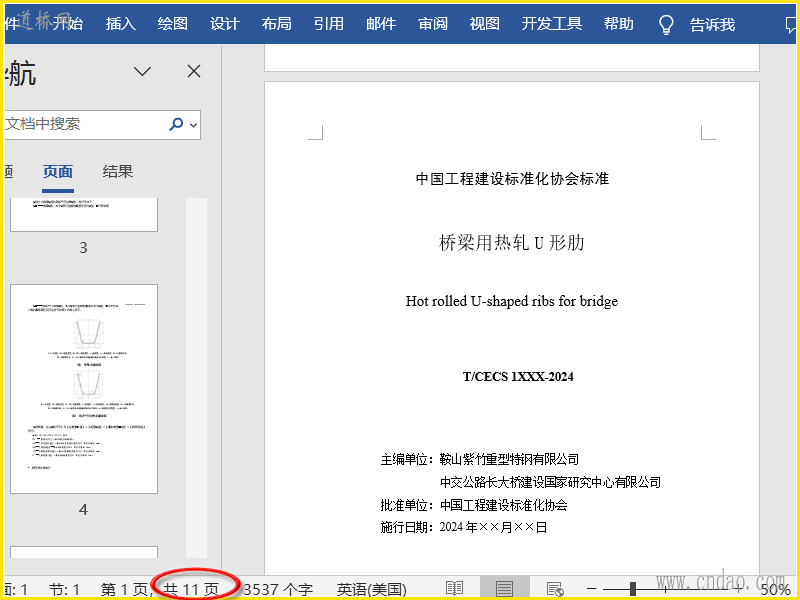Click the title 桥梁用热轧 U 形肋
The image size is (800, 600).
[x=512, y=243]
